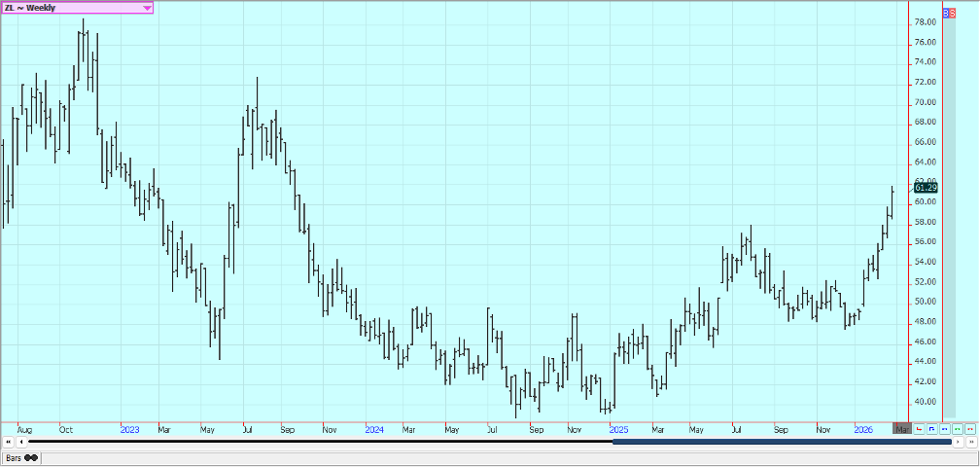Click the blue dots icon by the time axis
Image resolution: width=980 pixels, height=467 pixels.
pyautogui.click(x=945, y=429)
